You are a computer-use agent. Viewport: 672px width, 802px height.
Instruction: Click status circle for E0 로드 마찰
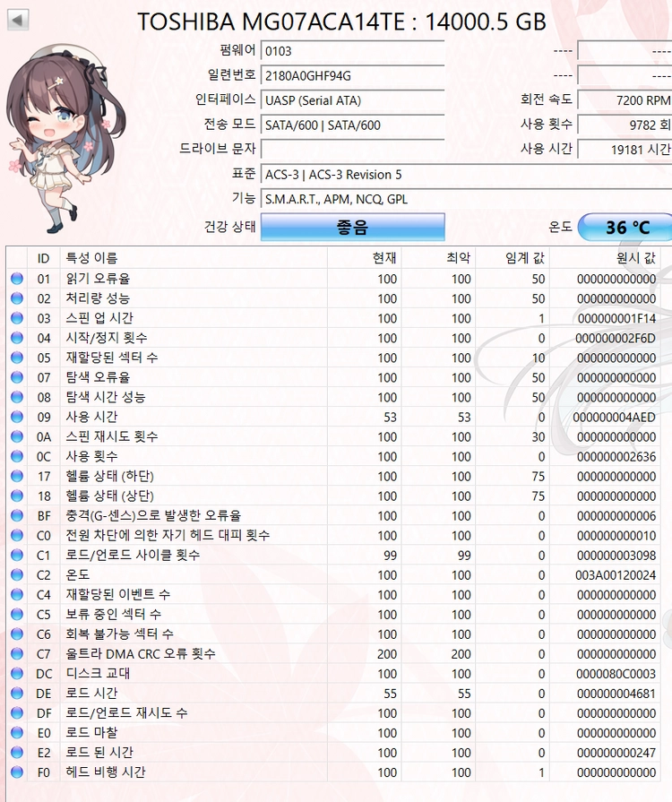pyautogui.click(x=17, y=732)
